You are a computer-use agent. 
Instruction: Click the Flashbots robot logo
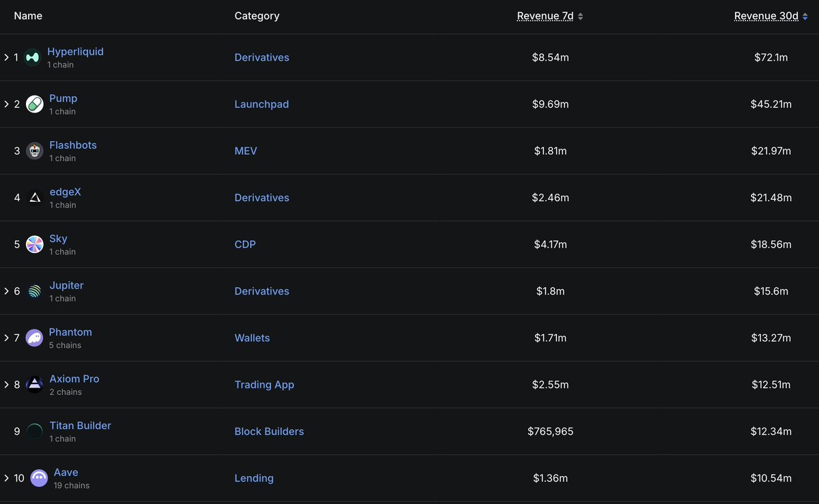click(35, 151)
